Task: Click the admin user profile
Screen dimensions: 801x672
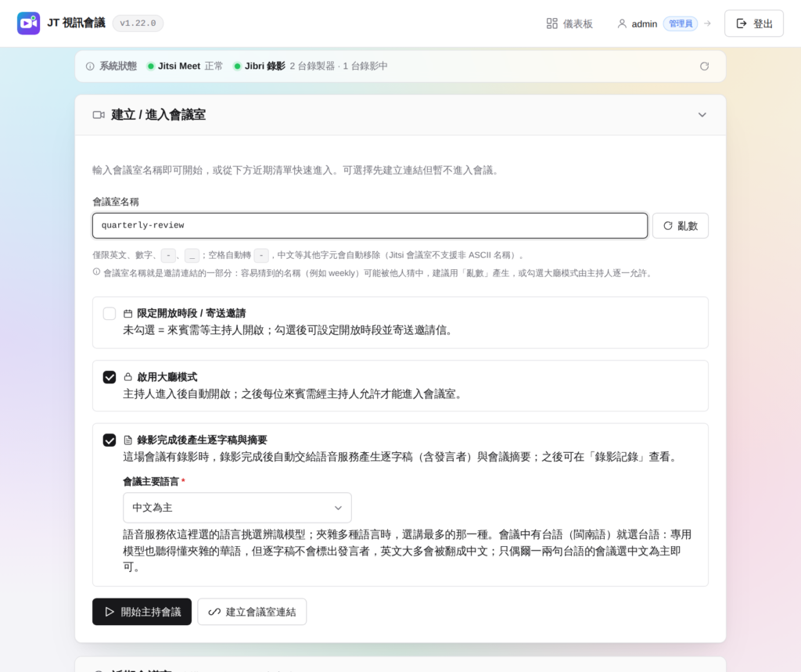Action: (x=637, y=24)
